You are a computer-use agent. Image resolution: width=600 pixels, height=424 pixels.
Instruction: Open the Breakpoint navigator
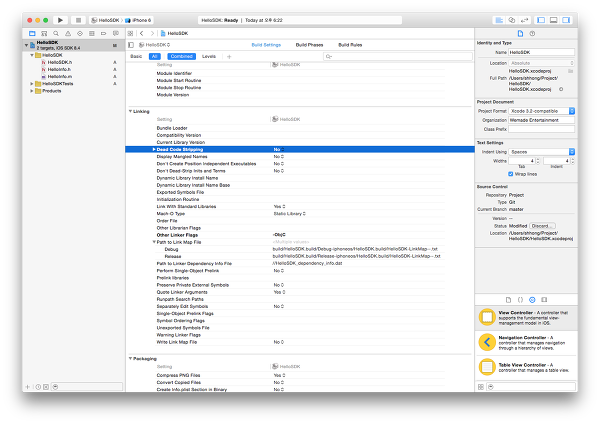(103, 34)
